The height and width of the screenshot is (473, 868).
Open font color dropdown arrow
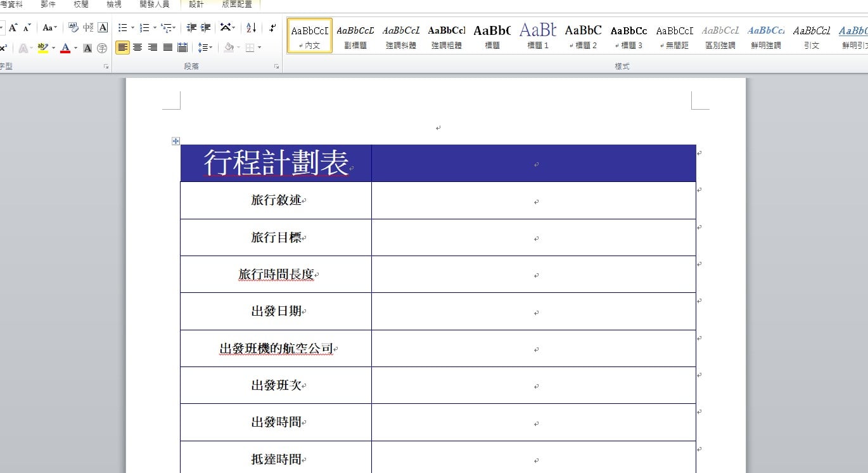75,48
